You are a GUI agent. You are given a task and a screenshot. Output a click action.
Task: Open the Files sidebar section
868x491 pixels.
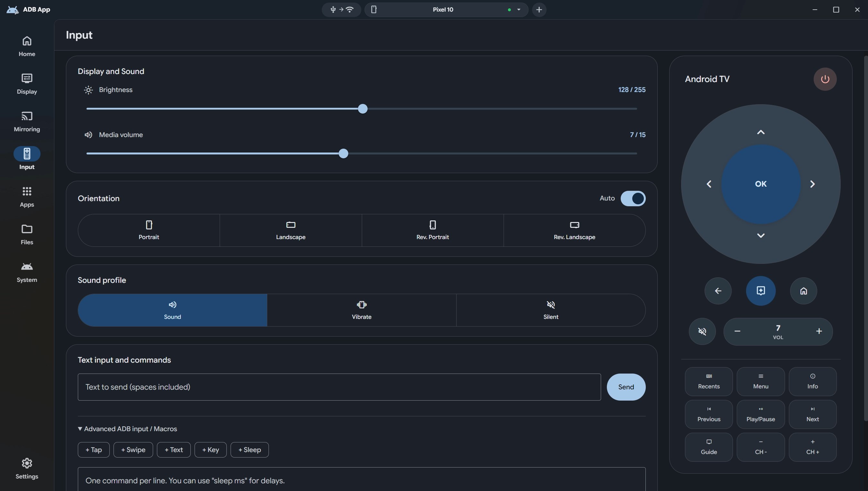point(27,234)
